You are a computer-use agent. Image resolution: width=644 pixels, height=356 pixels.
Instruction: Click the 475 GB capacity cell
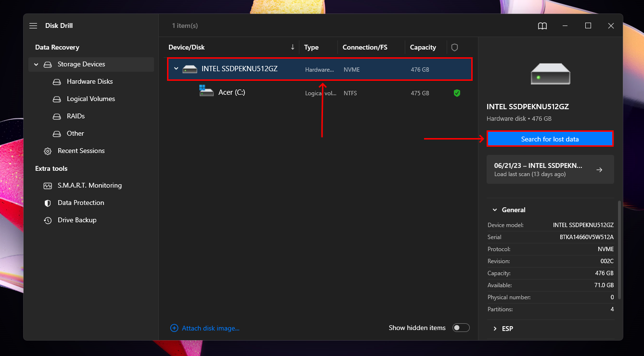pyautogui.click(x=420, y=93)
